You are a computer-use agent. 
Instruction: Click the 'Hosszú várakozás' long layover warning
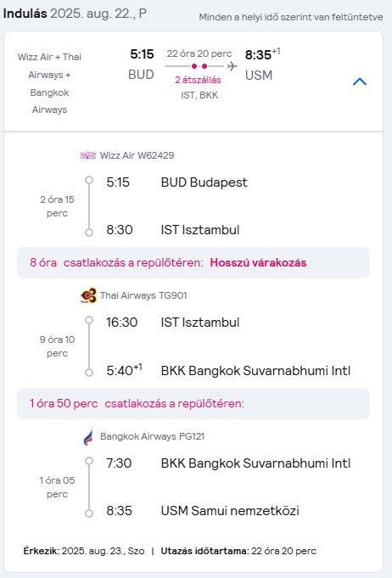pyautogui.click(x=258, y=262)
